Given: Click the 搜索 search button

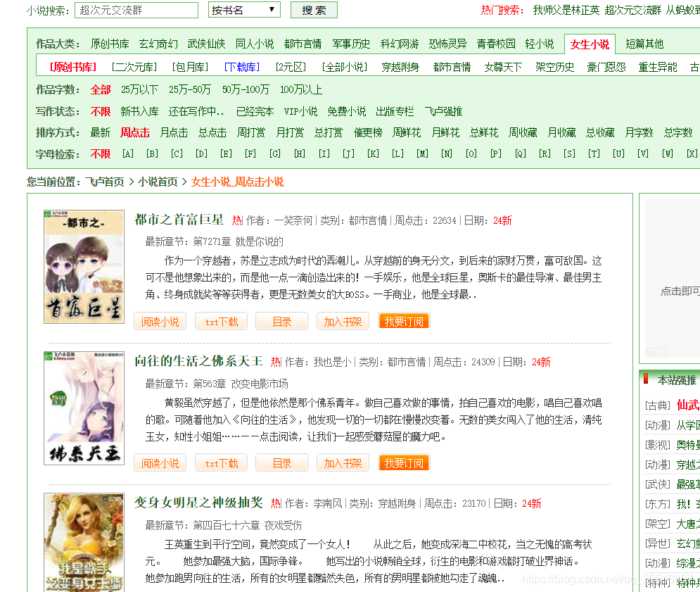Looking at the screenshot, I should pos(314,10).
